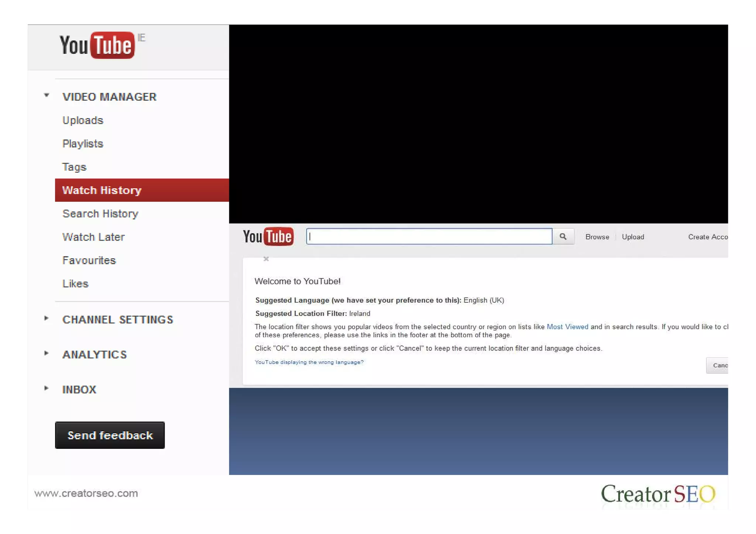Close the Welcome to YouTube dialog
Image resolution: width=756 pixels, height=534 pixels.
click(x=266, y=259)
